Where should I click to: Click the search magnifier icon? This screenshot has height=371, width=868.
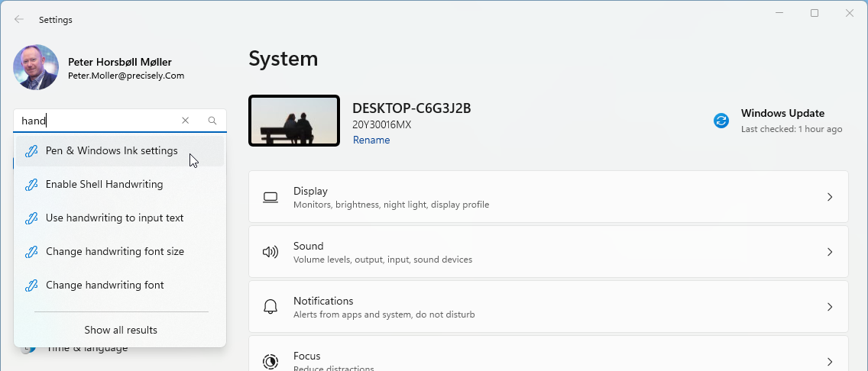(x=212, y=121)
